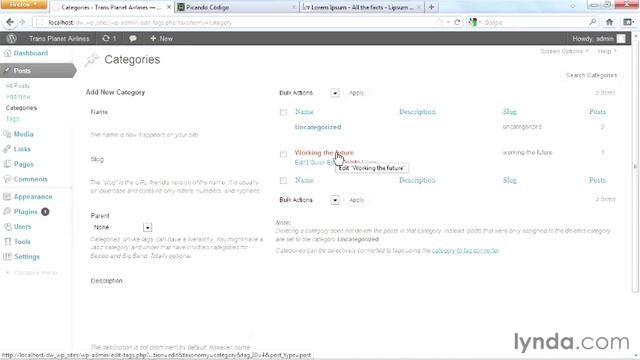
Task: Click the Comments icon in sidebar
Action: [x=7, y=179]
